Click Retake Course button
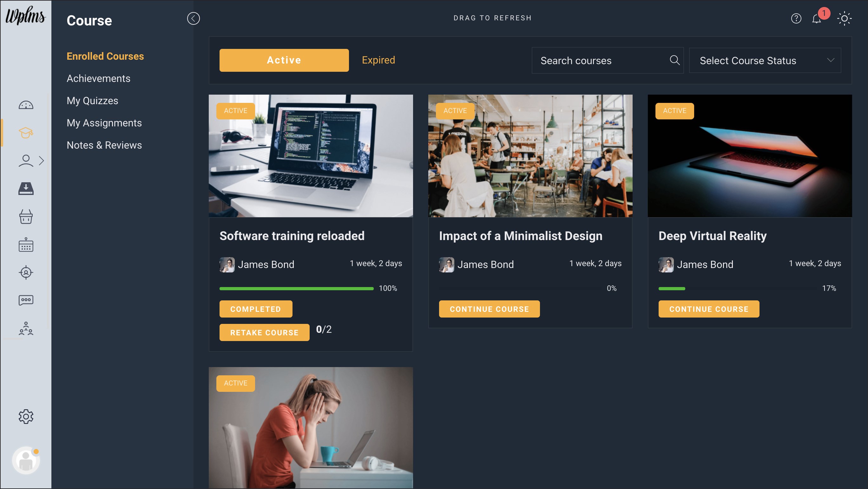 (x=264, y=332)
